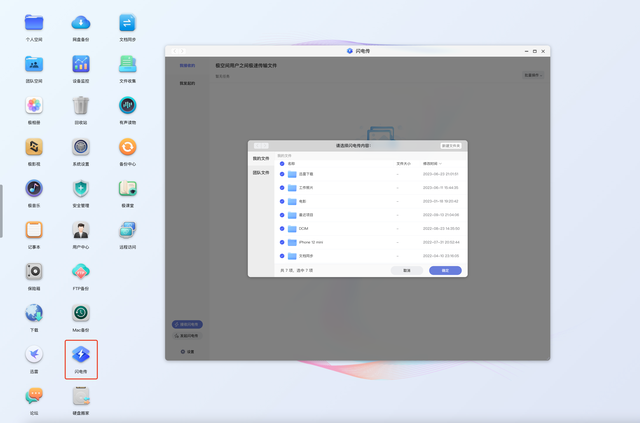The image size is (640, 423).
Task: Open the 团队空间 team folder app
Action: pos(34,65)
